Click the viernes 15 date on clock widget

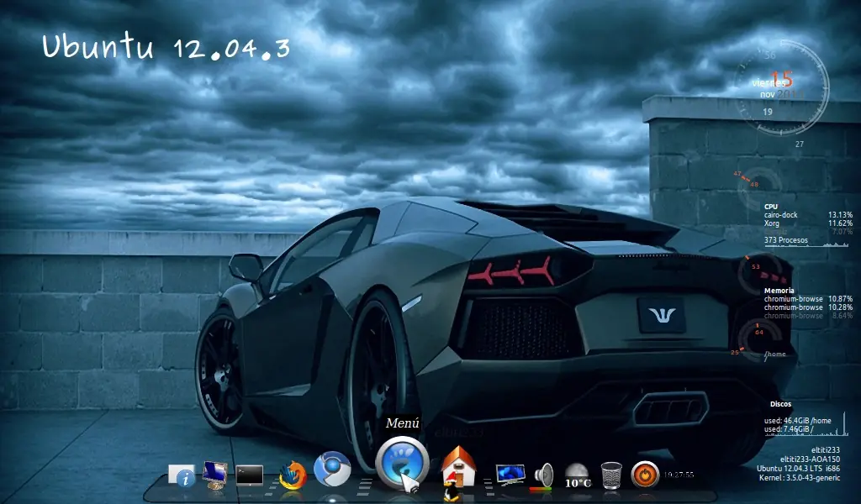[772, 81]
